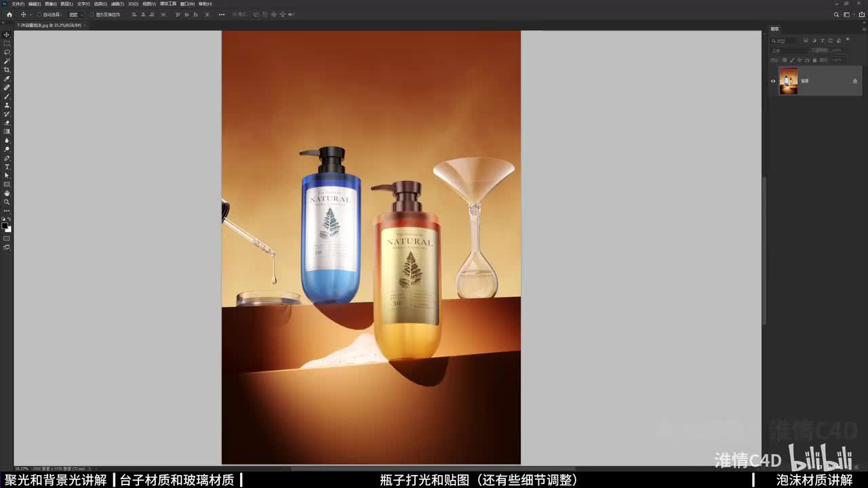Click the 背景 layer thumbnail
Image resolution: width=868 pixels, height=488 pixels.
[x=789, y=81]
